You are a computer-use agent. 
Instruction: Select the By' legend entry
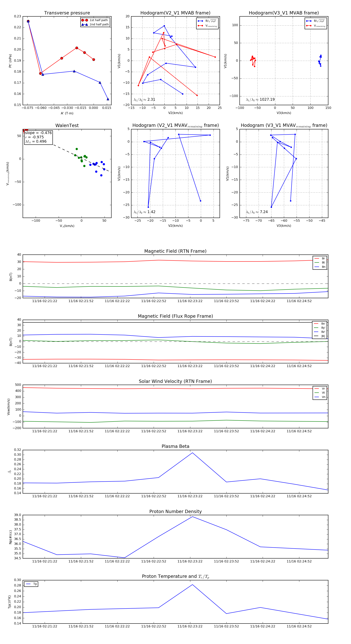pyautogui.click(x=320, y=328)
